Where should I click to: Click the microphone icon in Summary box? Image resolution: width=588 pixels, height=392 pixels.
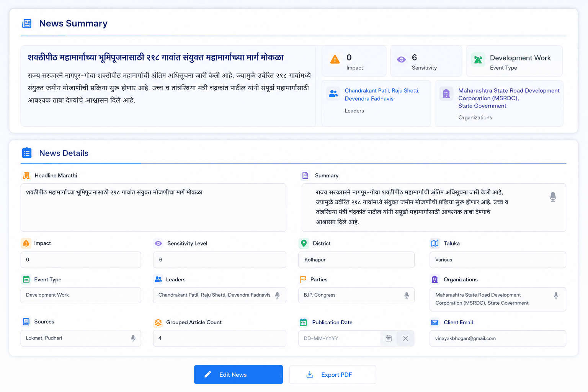pos(553,197)
